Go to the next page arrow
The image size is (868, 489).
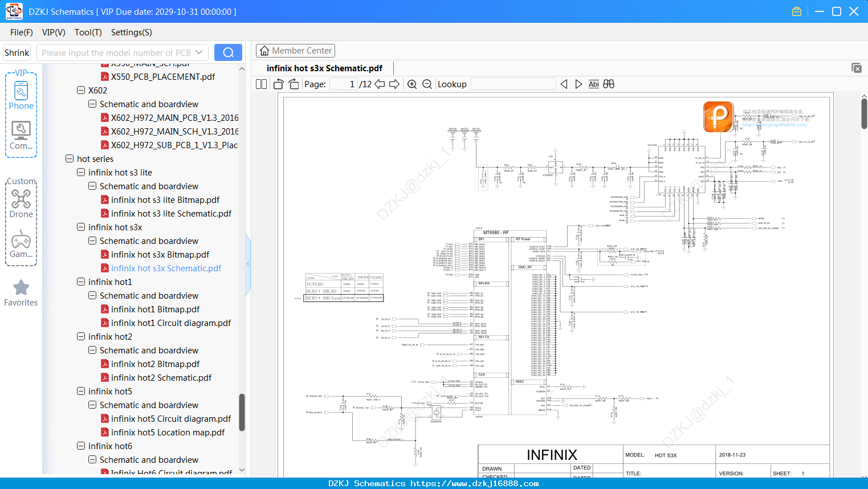[x=394, y=84]
